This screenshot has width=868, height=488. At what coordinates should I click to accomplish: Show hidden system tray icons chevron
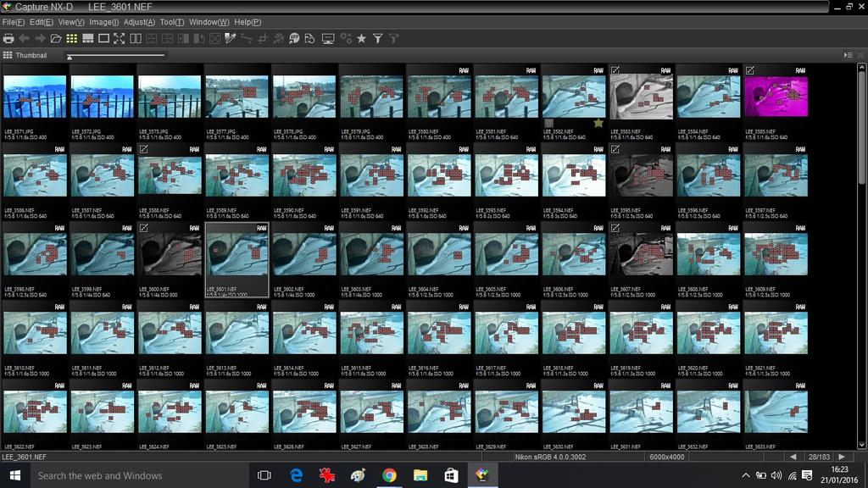click(746, 475)
